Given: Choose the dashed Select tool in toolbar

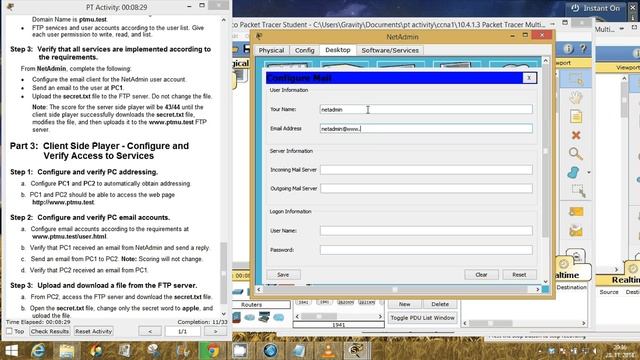Looking at the screenshot, I should pos(576,80).
